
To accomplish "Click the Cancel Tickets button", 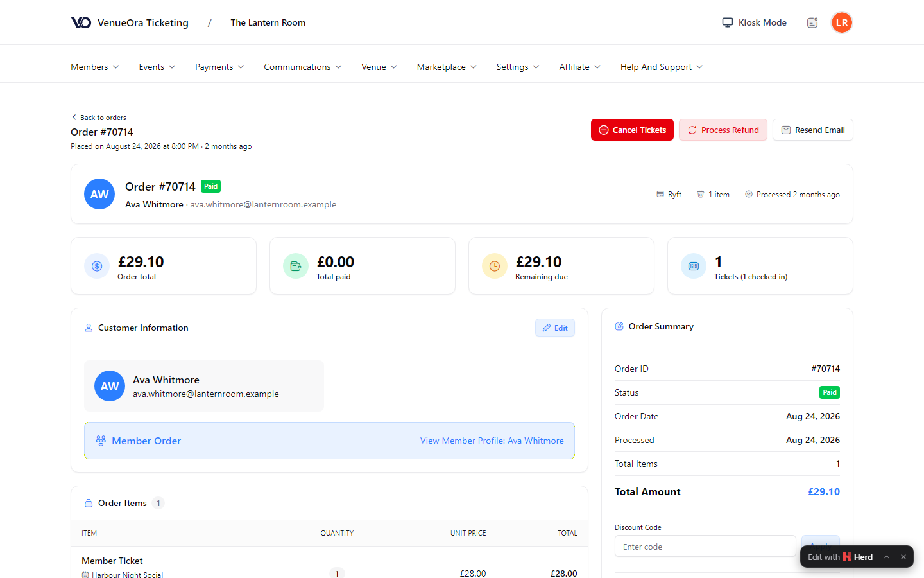I will 632,130.
